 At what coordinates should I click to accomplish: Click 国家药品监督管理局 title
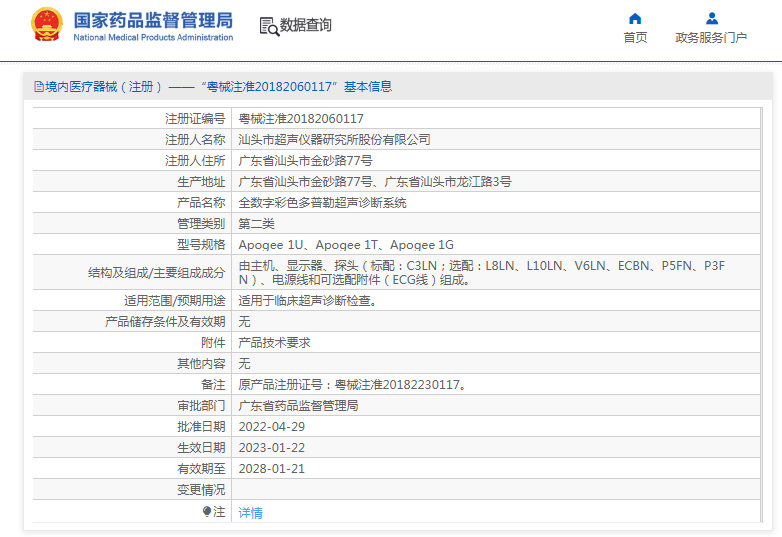pos(153,21)
